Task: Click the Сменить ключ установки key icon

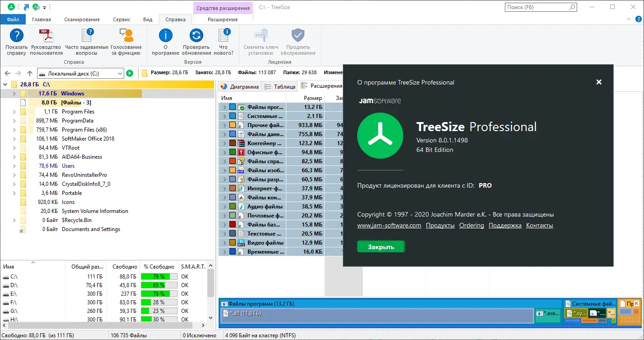Action: [x=261, y=36]
